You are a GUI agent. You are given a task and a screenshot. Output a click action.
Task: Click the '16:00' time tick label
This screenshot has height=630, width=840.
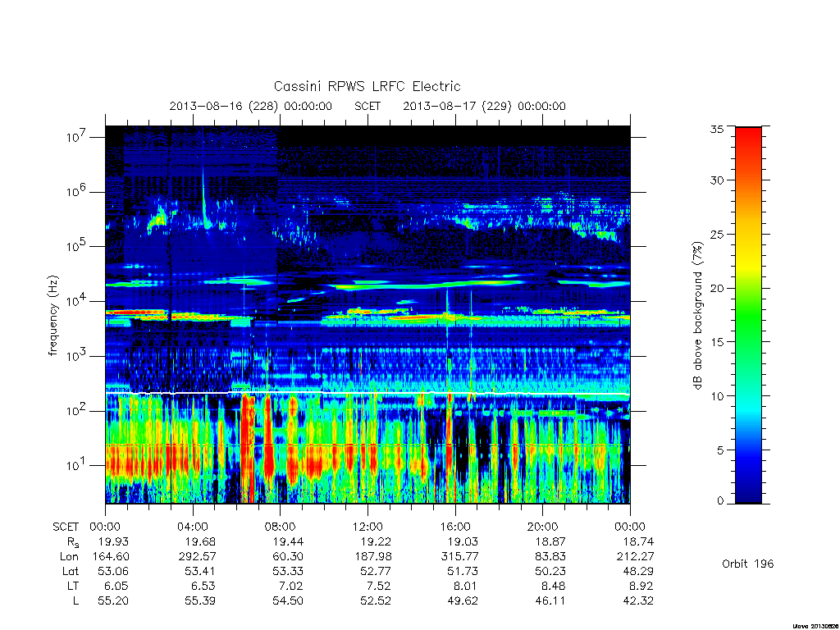(454, 527)
